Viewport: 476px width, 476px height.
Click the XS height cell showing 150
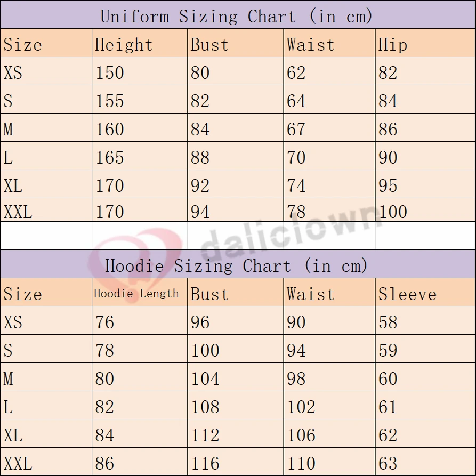coord(110,73)
